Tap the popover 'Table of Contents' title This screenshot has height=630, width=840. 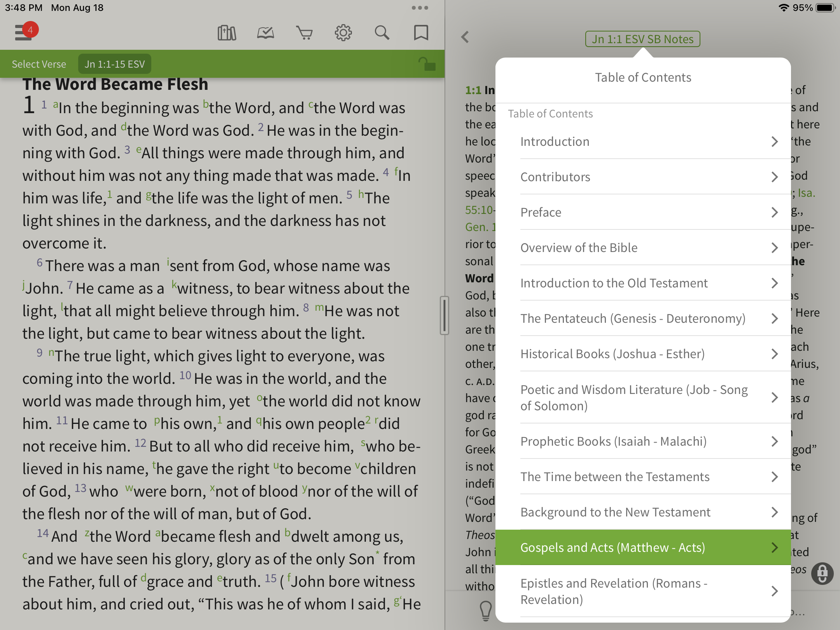643,78
